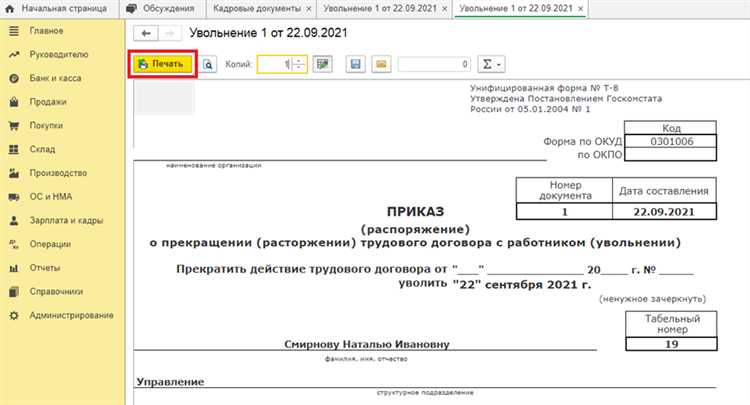The height and width of the screenshot is (405, 750).
Task: Click the Печать print button
Action: pos(163,64)
